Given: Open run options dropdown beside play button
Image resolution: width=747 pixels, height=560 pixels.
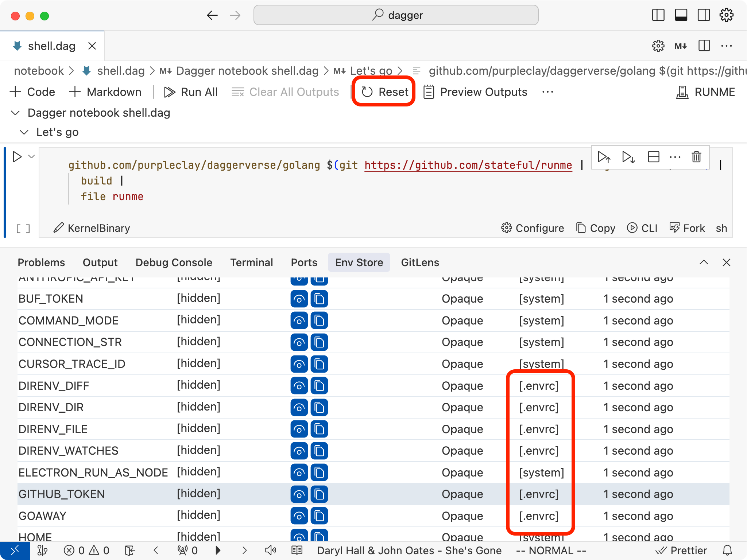Looking at the screenshot, I should coord(32,157).
